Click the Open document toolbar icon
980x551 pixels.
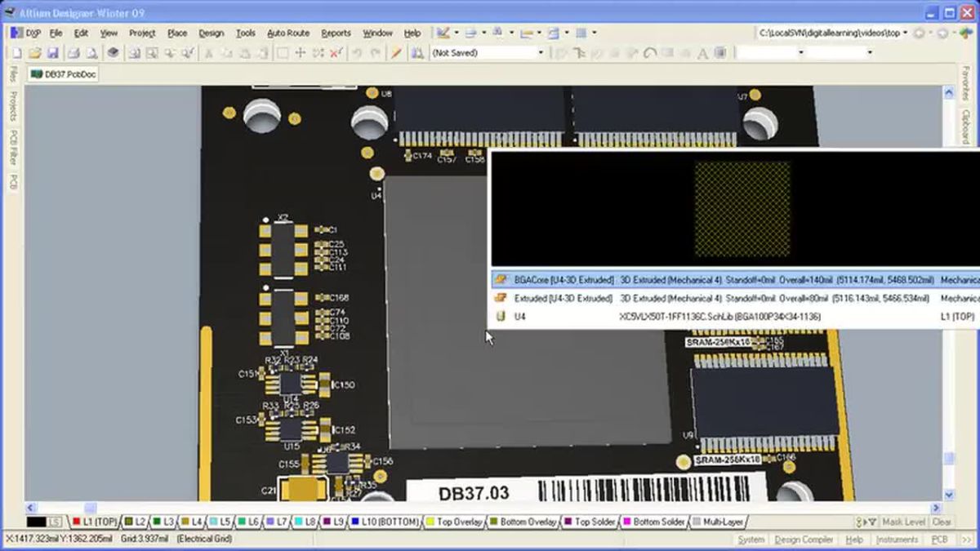tap(37, 53)
